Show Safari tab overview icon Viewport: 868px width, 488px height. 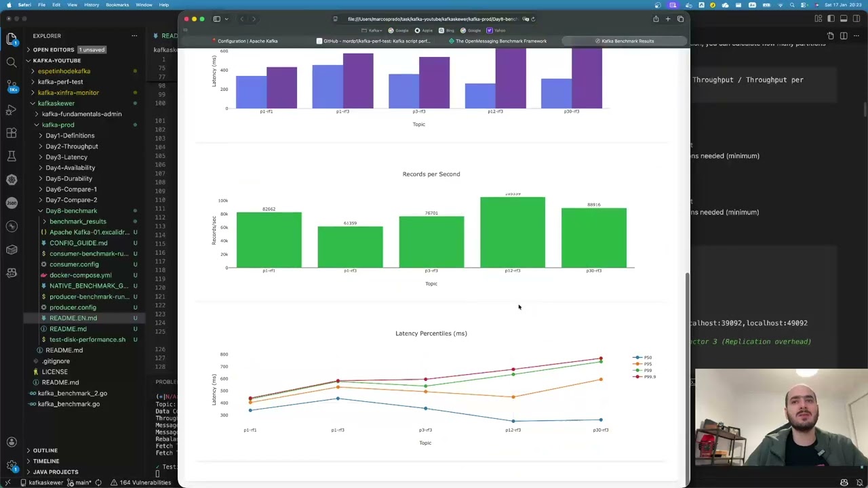680,19
